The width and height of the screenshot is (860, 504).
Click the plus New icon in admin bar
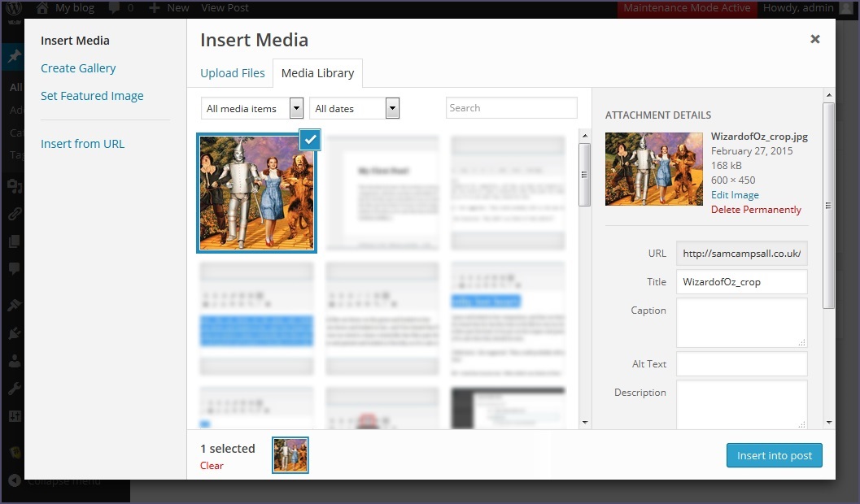[x=155, y=8]
